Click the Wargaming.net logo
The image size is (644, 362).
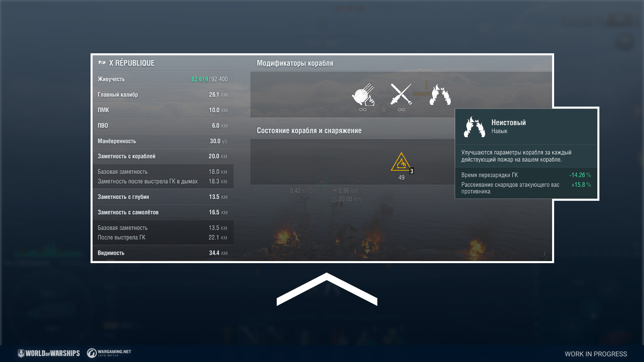(109, 353)
